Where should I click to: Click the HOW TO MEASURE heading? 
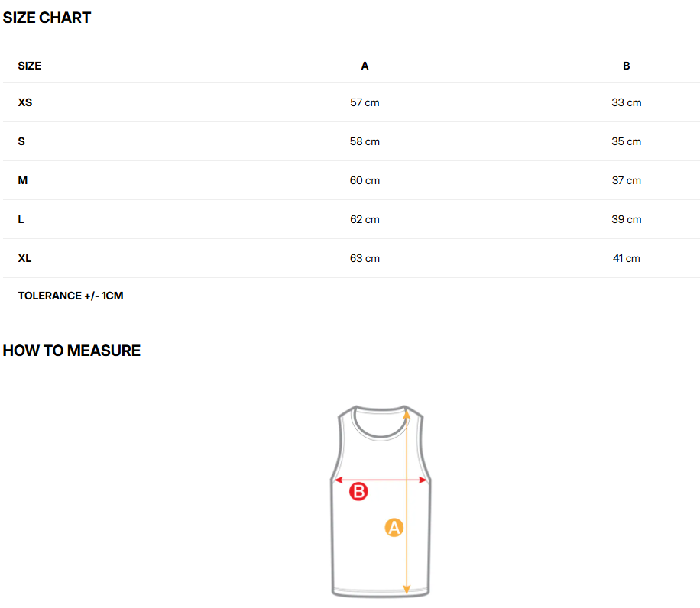click(72, 351)
